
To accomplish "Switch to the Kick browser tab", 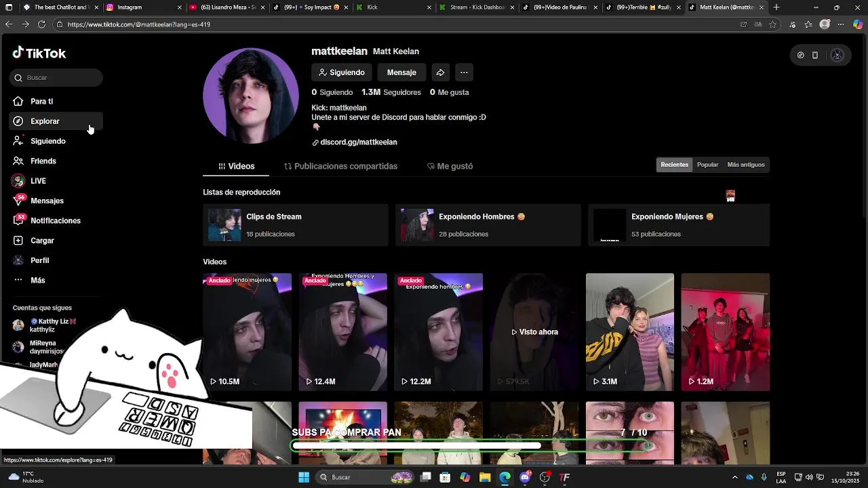I will click(x=393, y=7).
